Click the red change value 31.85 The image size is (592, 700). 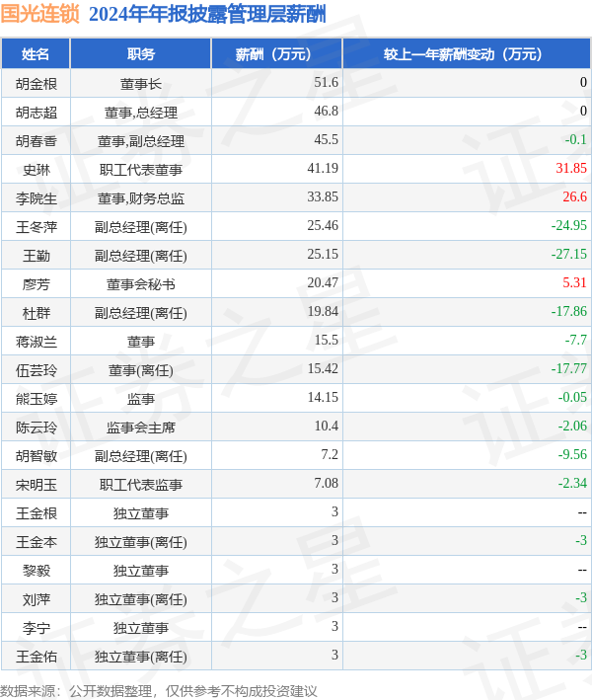[x=571, y=168]
